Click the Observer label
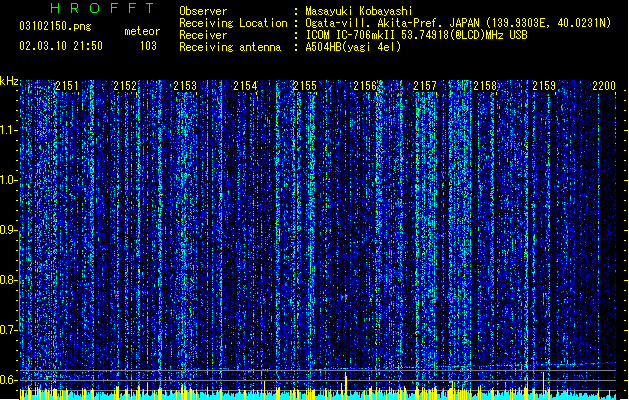This screenshot has width=629, height=400. click(x=203, y=11)
